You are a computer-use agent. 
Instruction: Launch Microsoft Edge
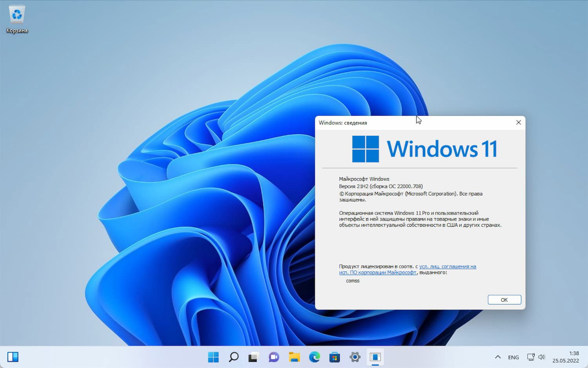314,357
